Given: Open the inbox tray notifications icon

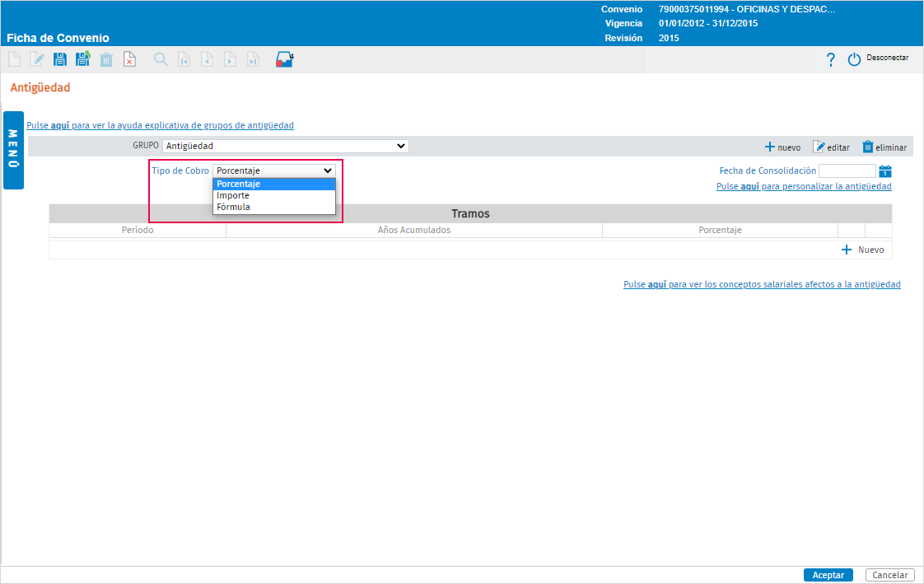Looking at the screenshot, I should tap(284, 59).
